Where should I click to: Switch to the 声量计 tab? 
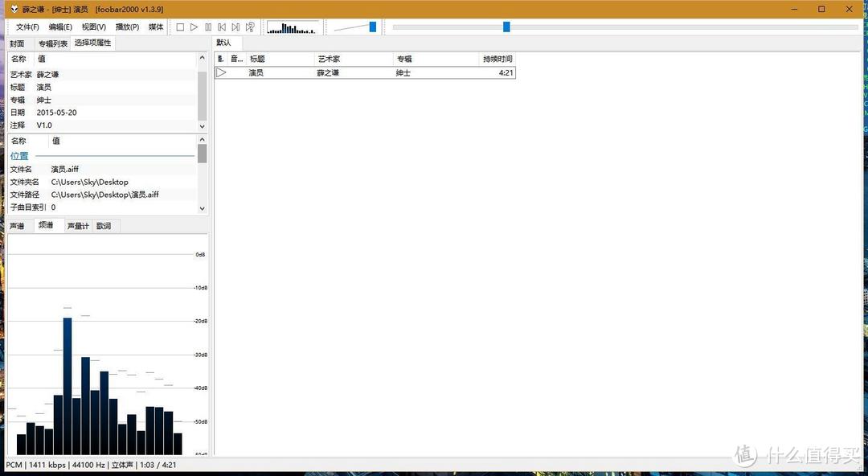pyautogui.click(x=78, y=225)
